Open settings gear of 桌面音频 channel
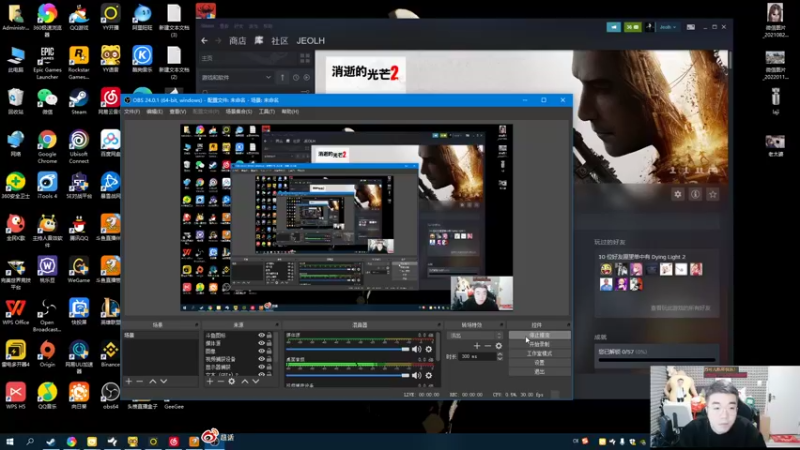Screen dimensions: 800x450 point(429,375)
